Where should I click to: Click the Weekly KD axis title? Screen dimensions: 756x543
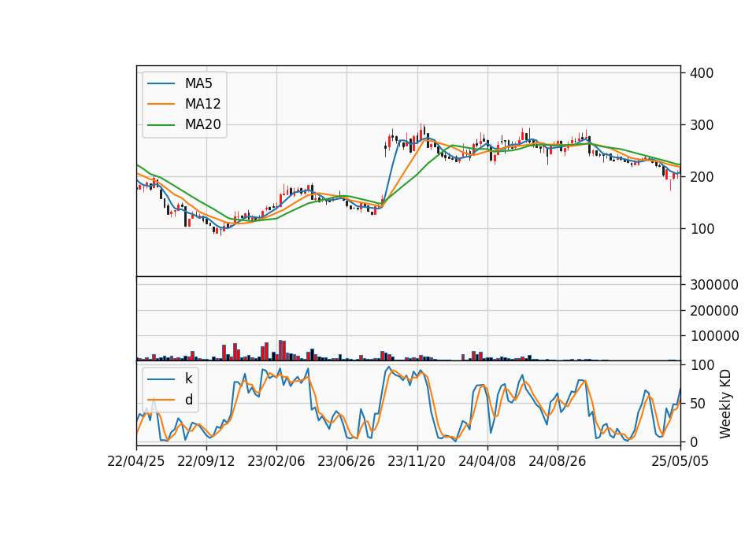point(725,404)
